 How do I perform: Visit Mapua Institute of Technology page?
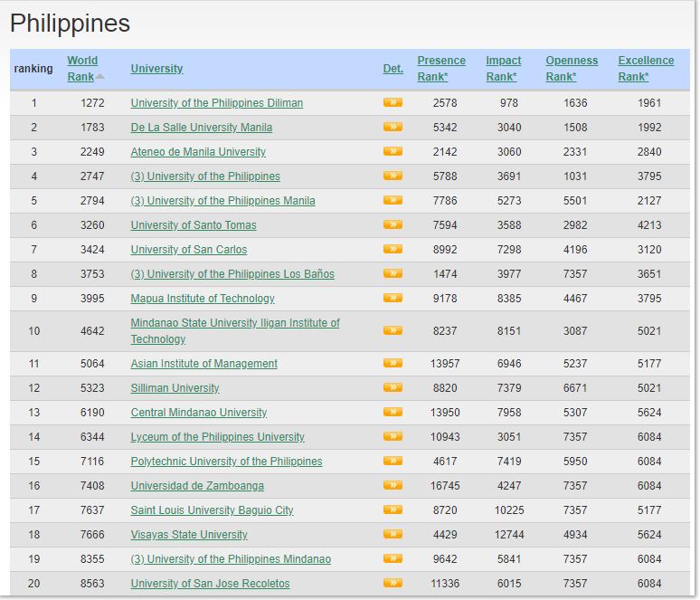click(203, 299)
